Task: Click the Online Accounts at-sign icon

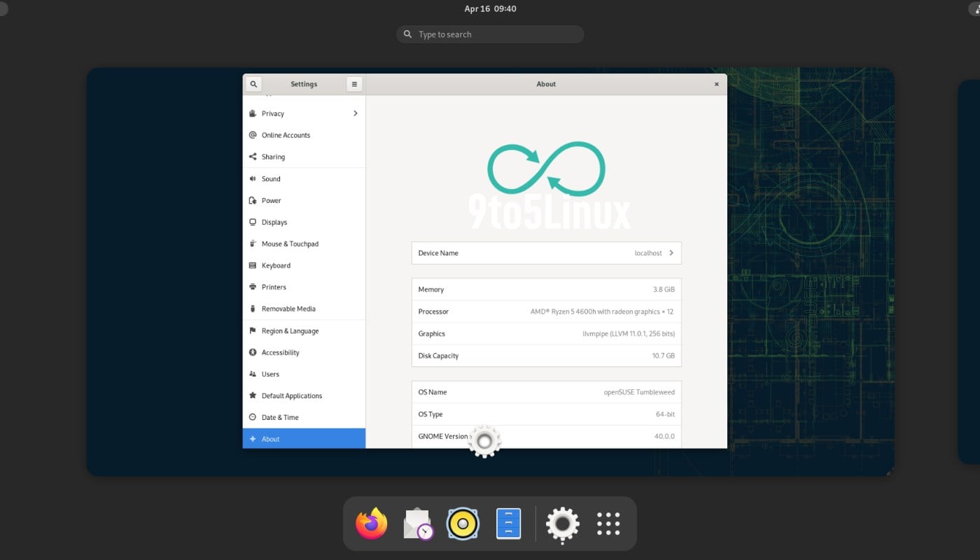Action: point(253,135)
